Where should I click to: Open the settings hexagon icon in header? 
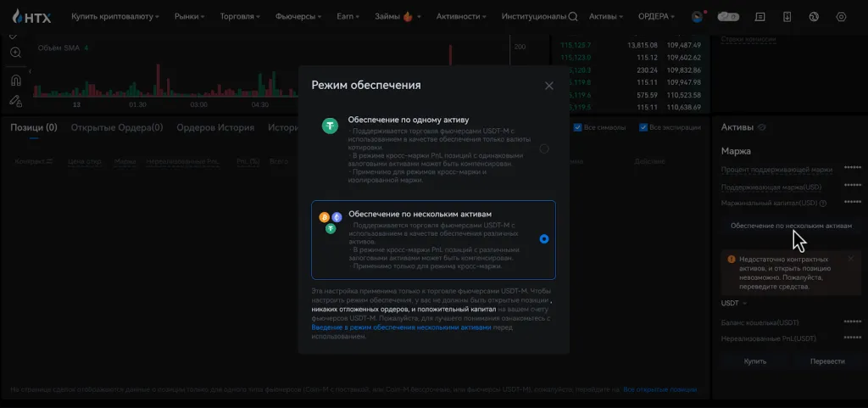click(841, 16)
